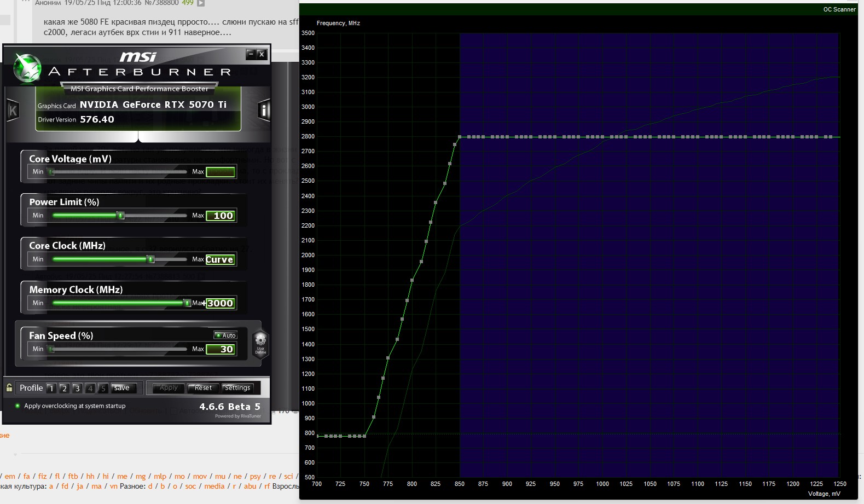Click the Voltage, mV axis label
Image resolution: width=864 pixels, height=504 pixels.
[824, 494]
